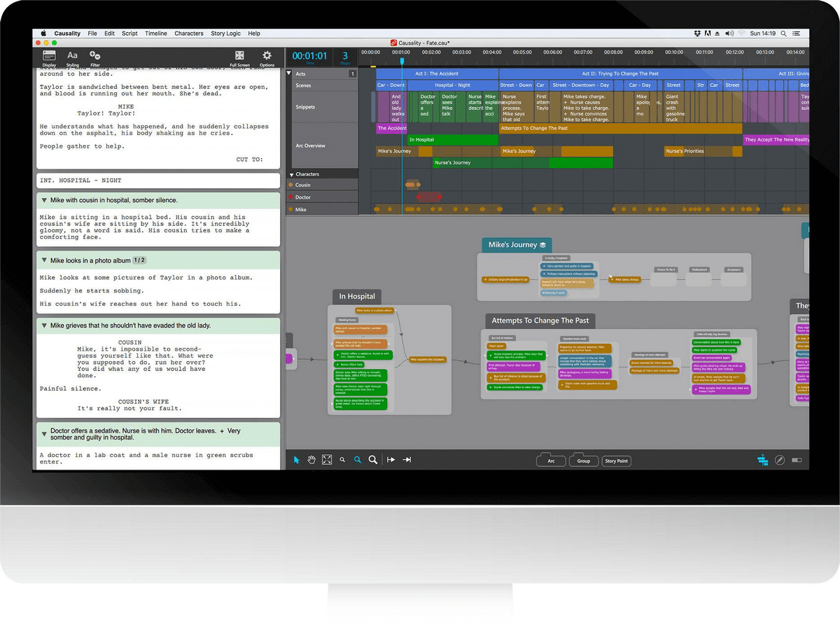Click the 00:01:01 time display
The image size is (840, 632).
pyautogui.click(x=309, y=56)
